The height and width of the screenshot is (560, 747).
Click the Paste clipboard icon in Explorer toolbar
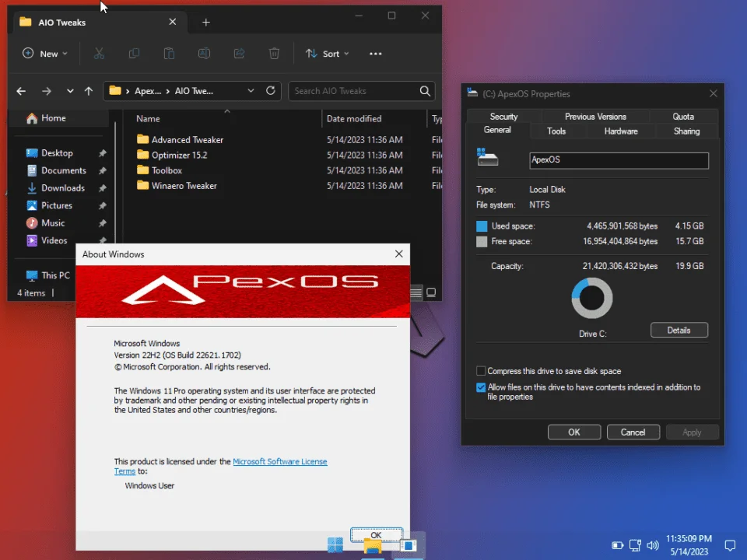click(169, 54)
